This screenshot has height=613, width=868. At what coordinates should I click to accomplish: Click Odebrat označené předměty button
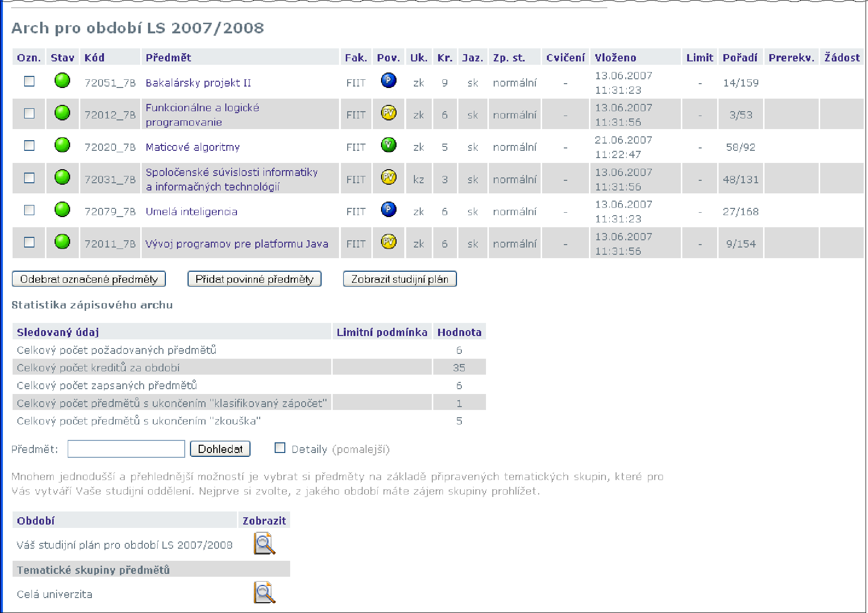click(89, 279)
